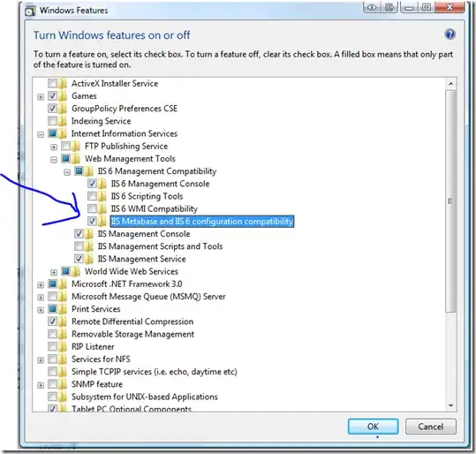476x454 pixels.
Task: Check the Services for NFS checkbox
Action: [52, 359]
